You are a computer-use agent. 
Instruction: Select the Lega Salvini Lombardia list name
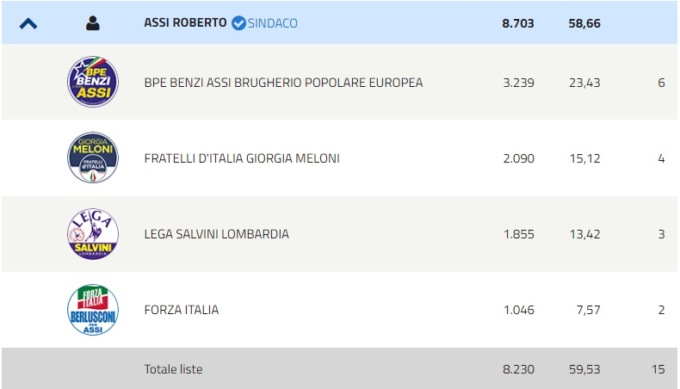tap(216, 234)
